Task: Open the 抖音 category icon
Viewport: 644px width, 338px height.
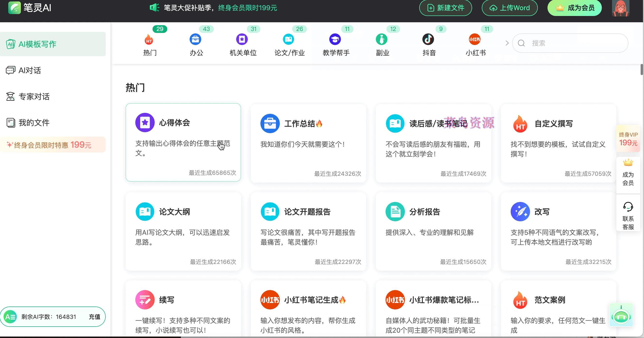Action: point(428,39)
